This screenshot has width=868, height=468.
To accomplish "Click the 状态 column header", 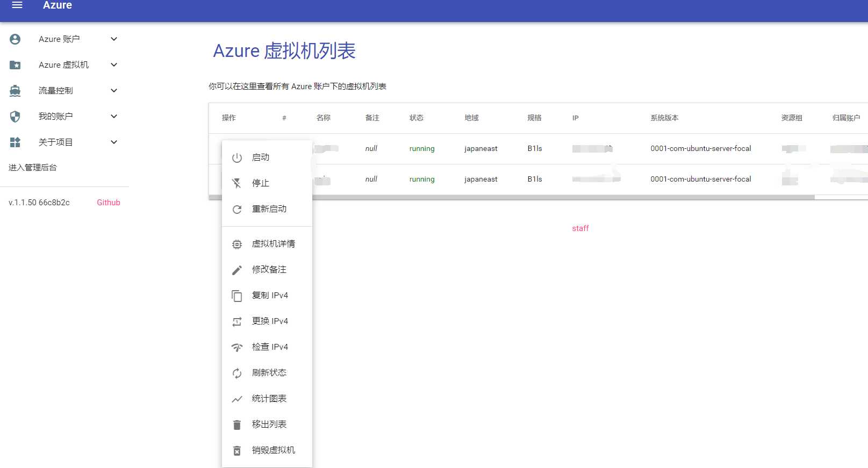I will point(417,118).
